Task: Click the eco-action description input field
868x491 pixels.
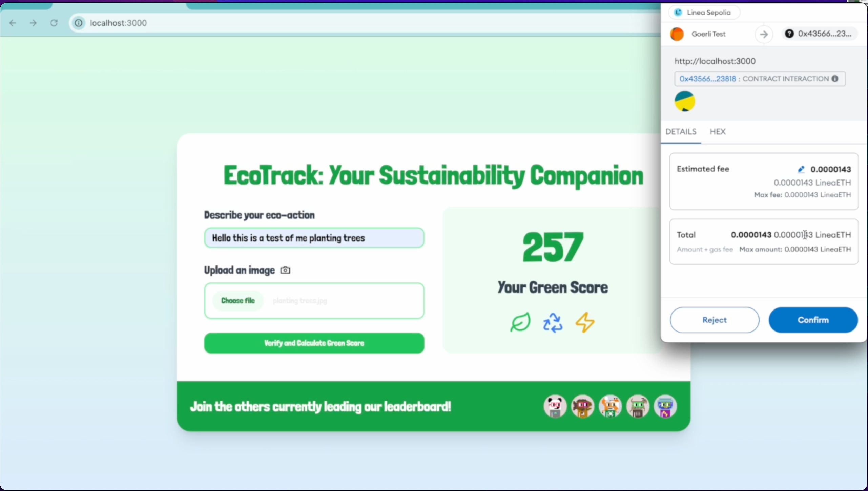Action: point(314,238)
